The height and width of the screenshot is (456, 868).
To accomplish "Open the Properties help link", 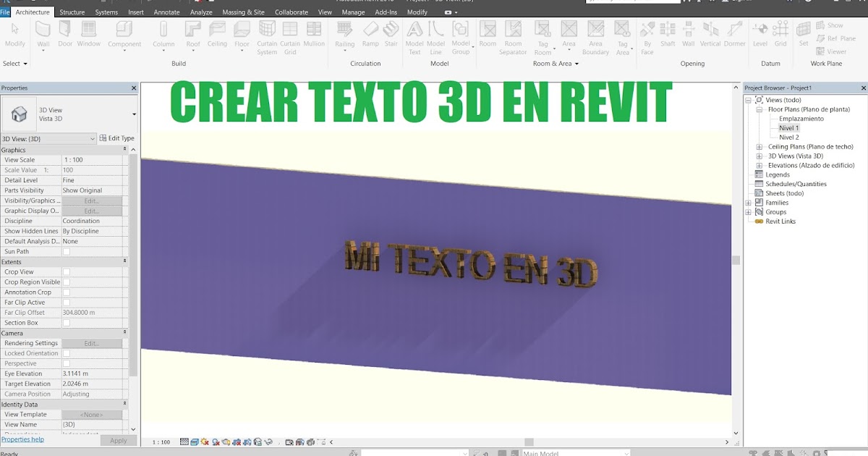I will pyautogui.click(x=24, y=439).
